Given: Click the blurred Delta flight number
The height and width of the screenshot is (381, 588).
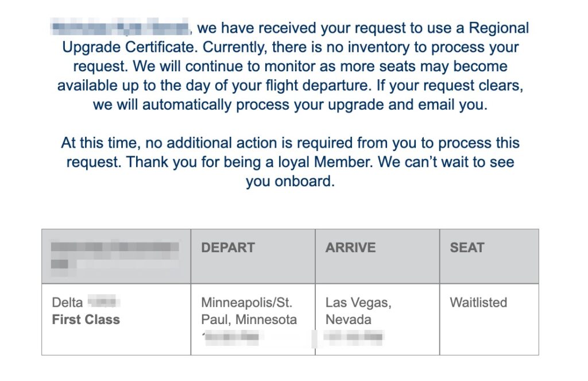Looking at the screenshot, I should [104, 302].
